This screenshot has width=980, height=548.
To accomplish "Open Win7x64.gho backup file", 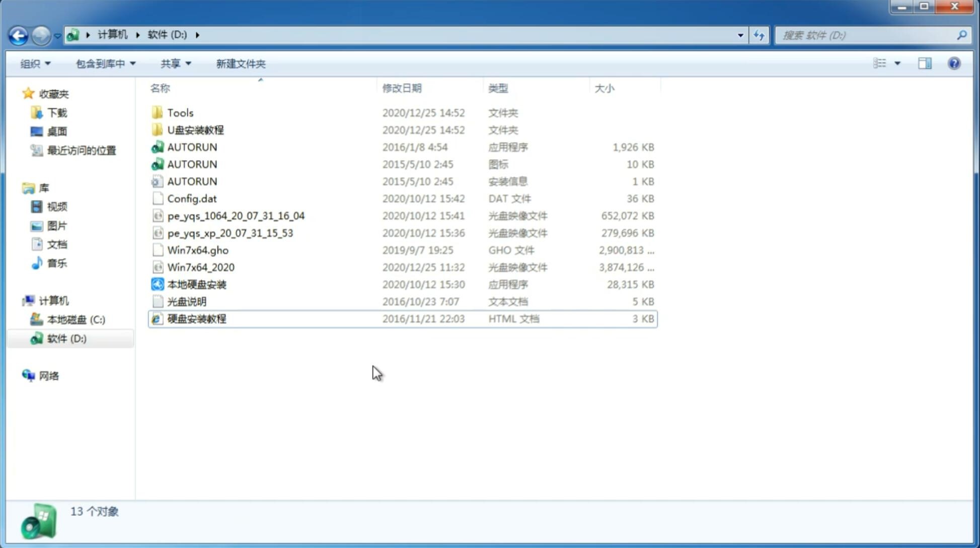I will point(198,250).
